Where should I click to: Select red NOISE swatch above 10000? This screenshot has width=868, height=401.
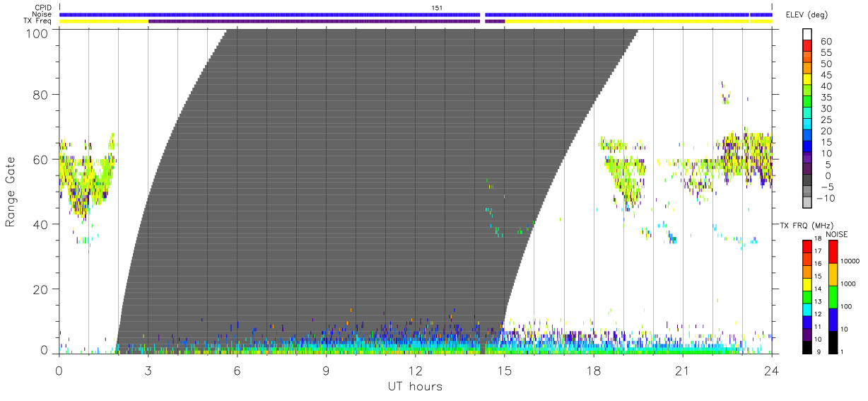(833, 252)
